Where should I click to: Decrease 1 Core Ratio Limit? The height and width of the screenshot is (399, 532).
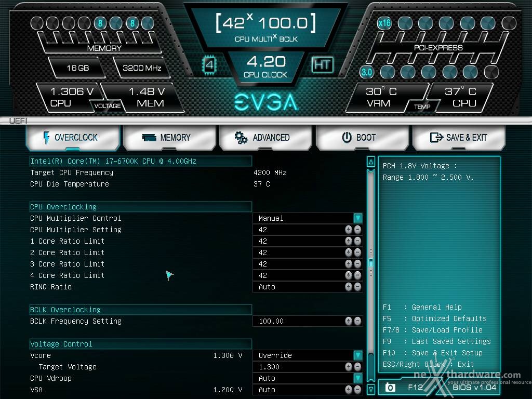click(357, 241)
